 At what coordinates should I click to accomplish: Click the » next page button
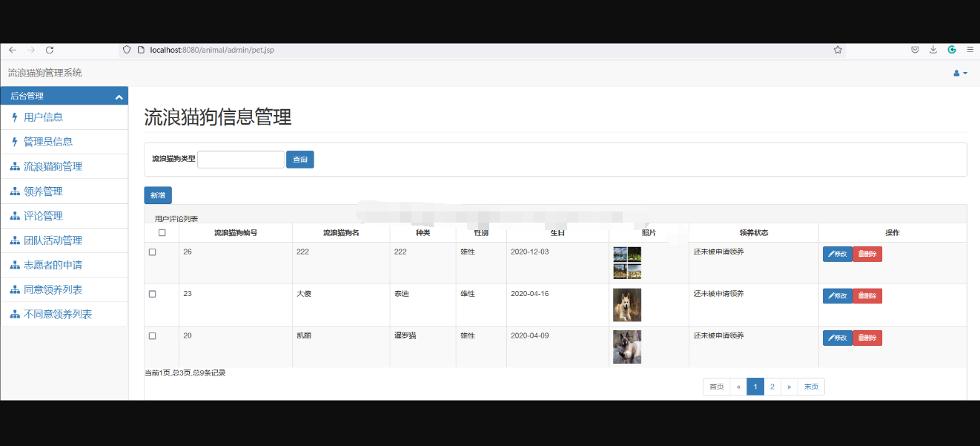(789, 387)
